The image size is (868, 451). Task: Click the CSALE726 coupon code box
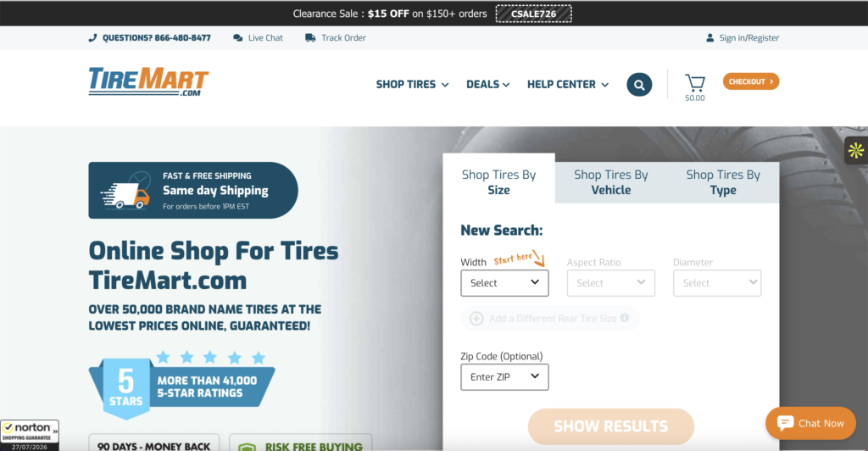pos(533,14)
